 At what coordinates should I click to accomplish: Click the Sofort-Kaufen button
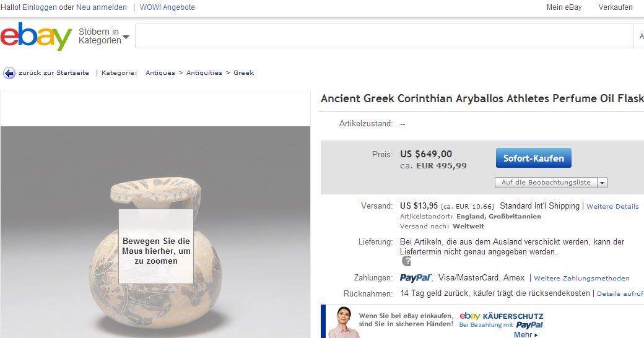click(533, 158)
